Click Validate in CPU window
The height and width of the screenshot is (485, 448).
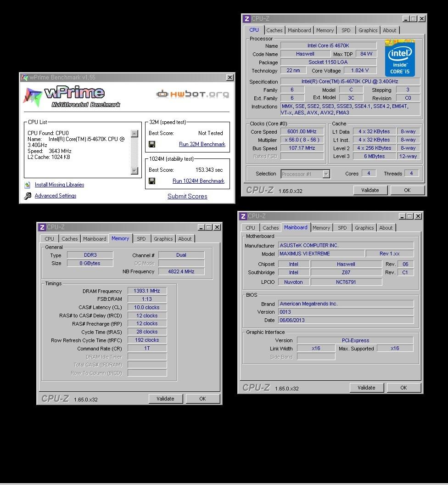coord(370,190)
